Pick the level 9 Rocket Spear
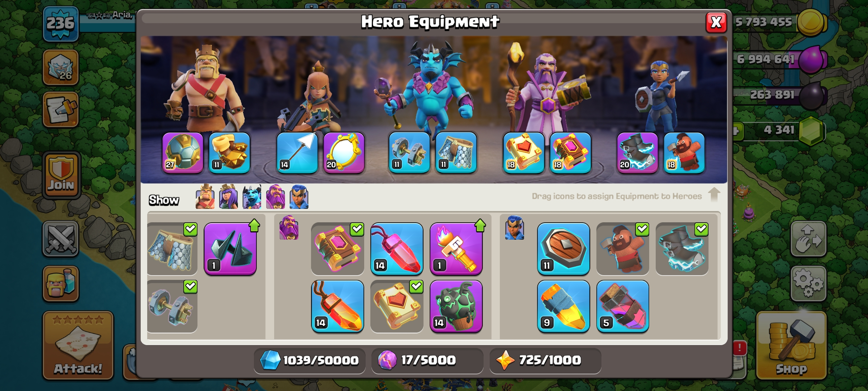 click(x=563, y=306)
